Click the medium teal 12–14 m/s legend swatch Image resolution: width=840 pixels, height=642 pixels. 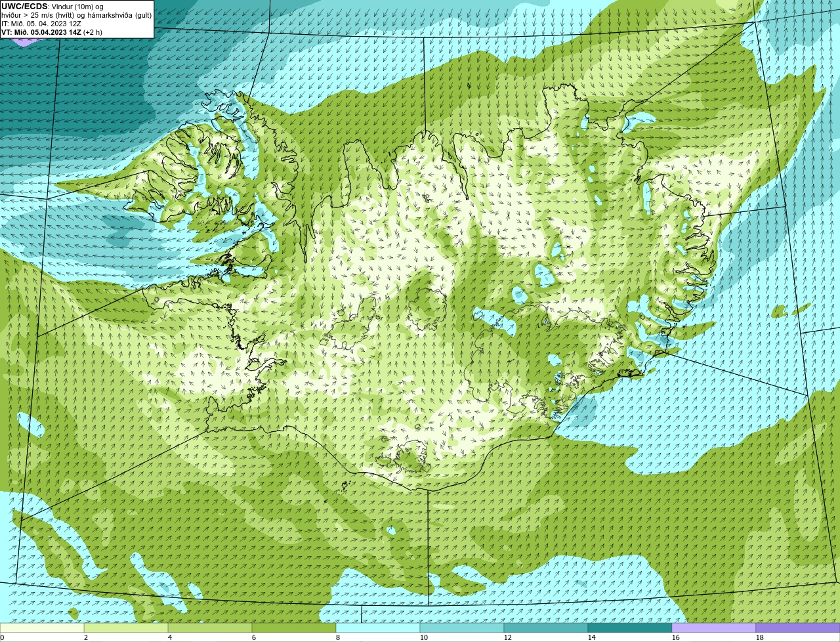click(x=546, y=628)
